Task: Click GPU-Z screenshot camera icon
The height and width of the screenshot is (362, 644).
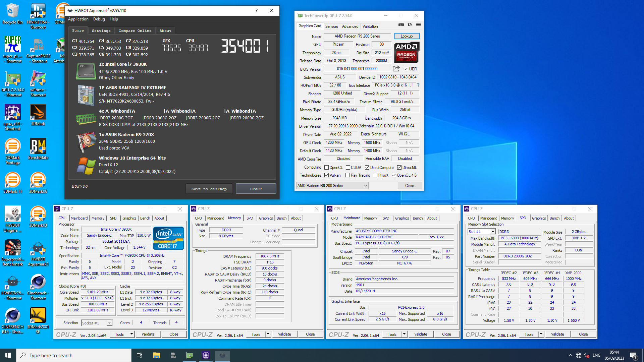Action: [x=401, y=24]
